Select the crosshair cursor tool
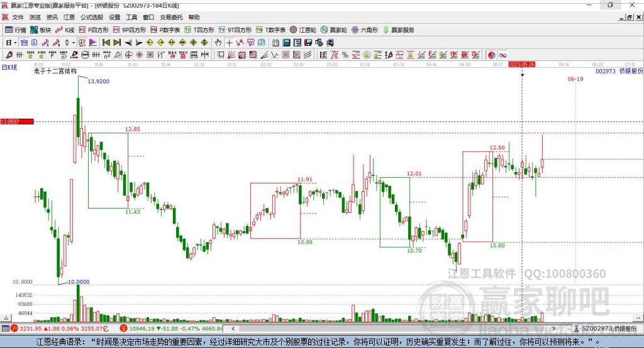The width and height of the screenshot is (644, 348). click(x=229, y=43)
